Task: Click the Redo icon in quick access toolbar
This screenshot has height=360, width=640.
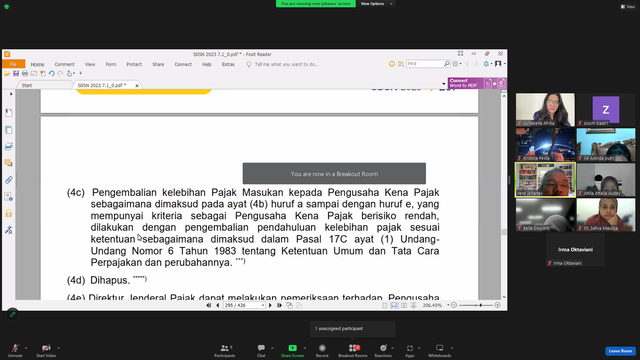Action: pyautogui.click(x=60, y=73)
